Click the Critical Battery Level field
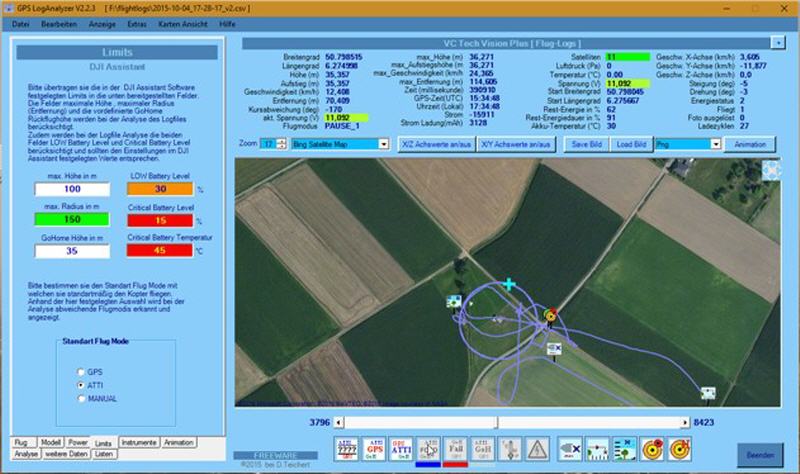The height and width of the screenshot is (474, 800). [x=160, y=220]
